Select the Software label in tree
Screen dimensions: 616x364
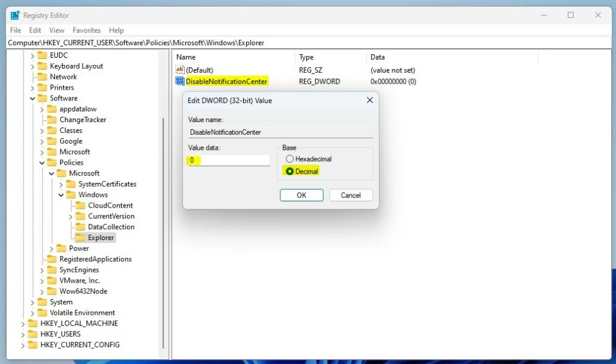coord(64,98)
